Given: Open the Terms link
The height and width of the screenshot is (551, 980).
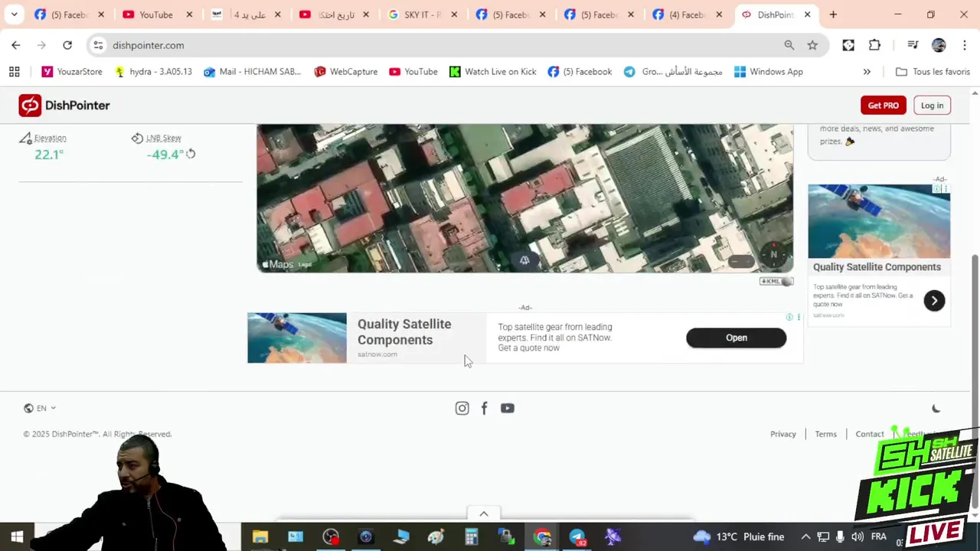Looking at the screenshot, I should (x=825, y=434).
